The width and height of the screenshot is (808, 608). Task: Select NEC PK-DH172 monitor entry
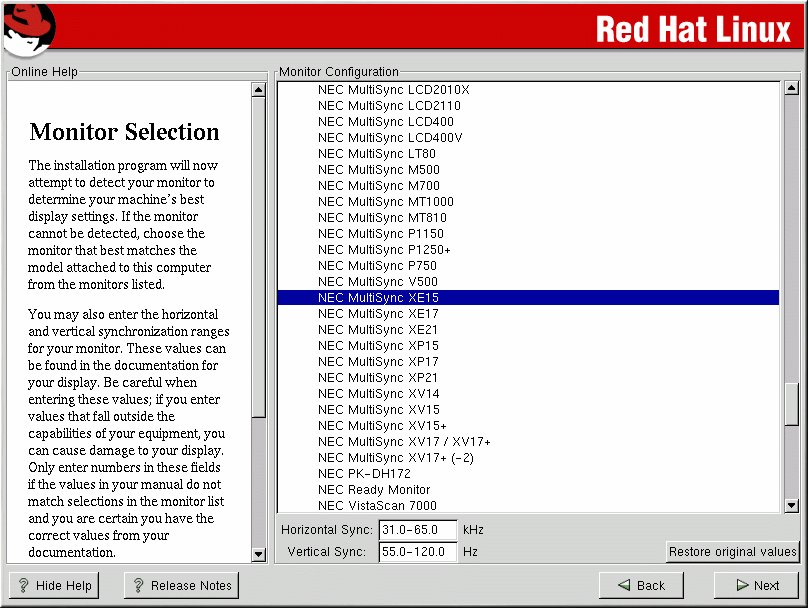tap(364, 474)
